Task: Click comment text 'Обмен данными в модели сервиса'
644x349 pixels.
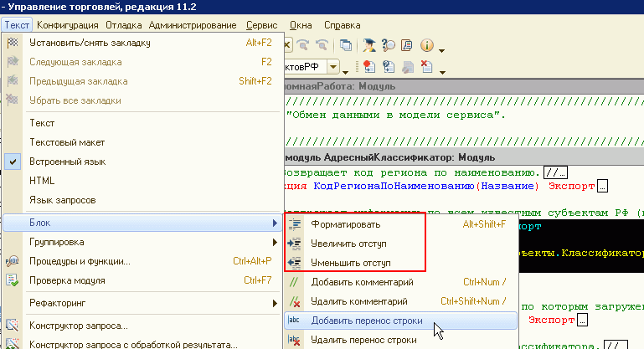Action: pos(395,115)
